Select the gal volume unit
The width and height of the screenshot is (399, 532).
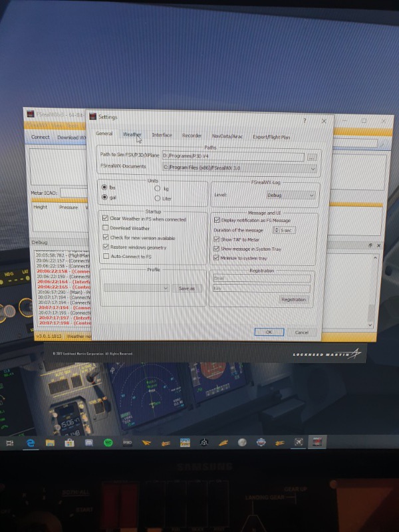tap(104, 197)
